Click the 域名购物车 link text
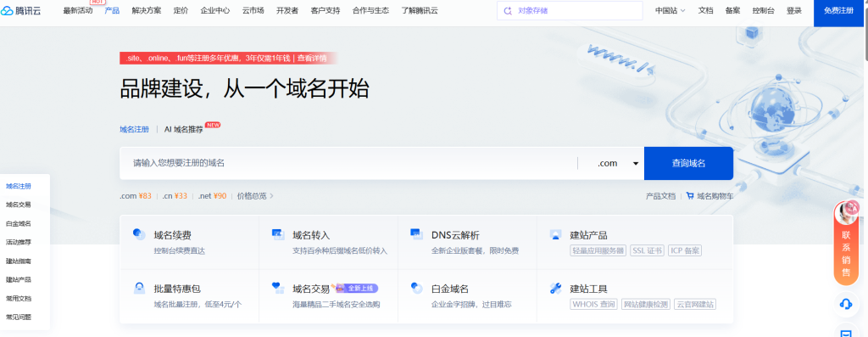The image size is (868, 337). coord(715,195)
